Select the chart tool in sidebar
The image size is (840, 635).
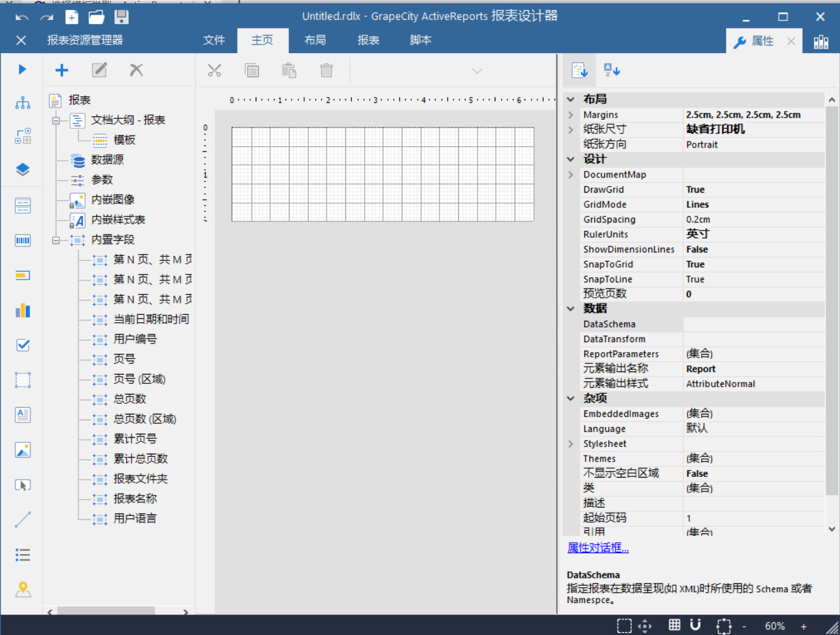[23, 310]
